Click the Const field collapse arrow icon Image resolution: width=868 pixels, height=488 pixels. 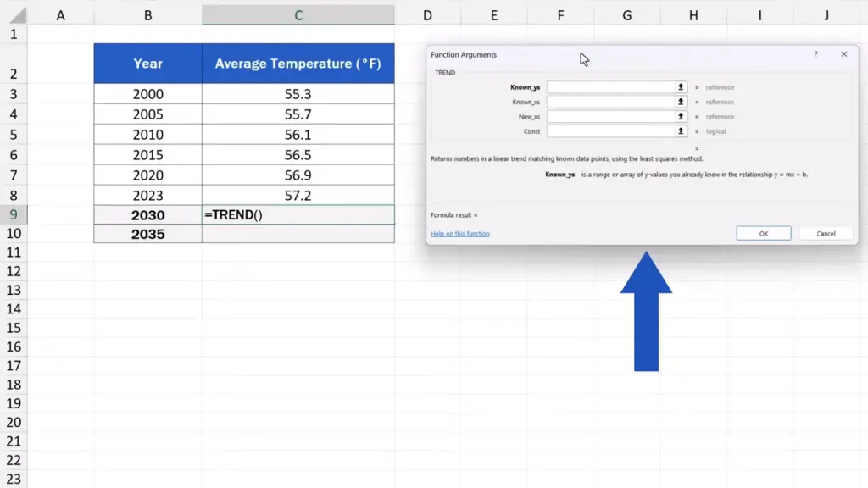pyautogui.click(x=680, y=131)
